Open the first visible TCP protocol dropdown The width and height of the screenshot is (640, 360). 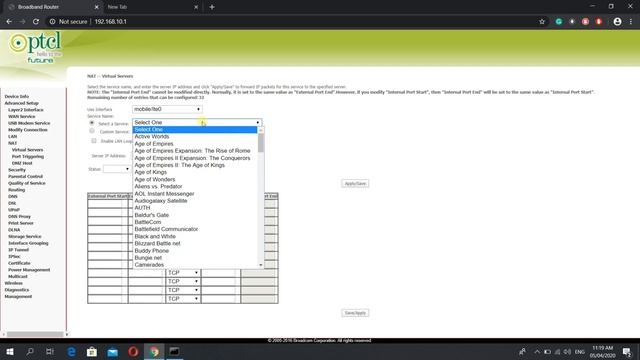(183, 273)
